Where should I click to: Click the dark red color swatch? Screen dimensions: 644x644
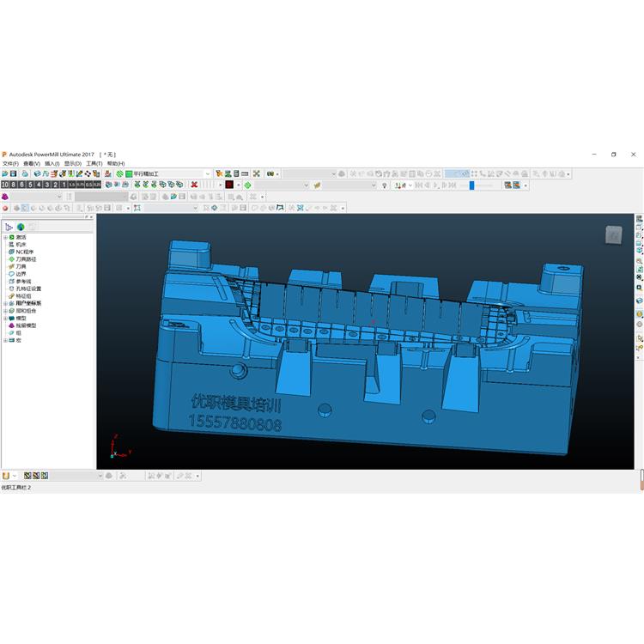tap(229, 185)
